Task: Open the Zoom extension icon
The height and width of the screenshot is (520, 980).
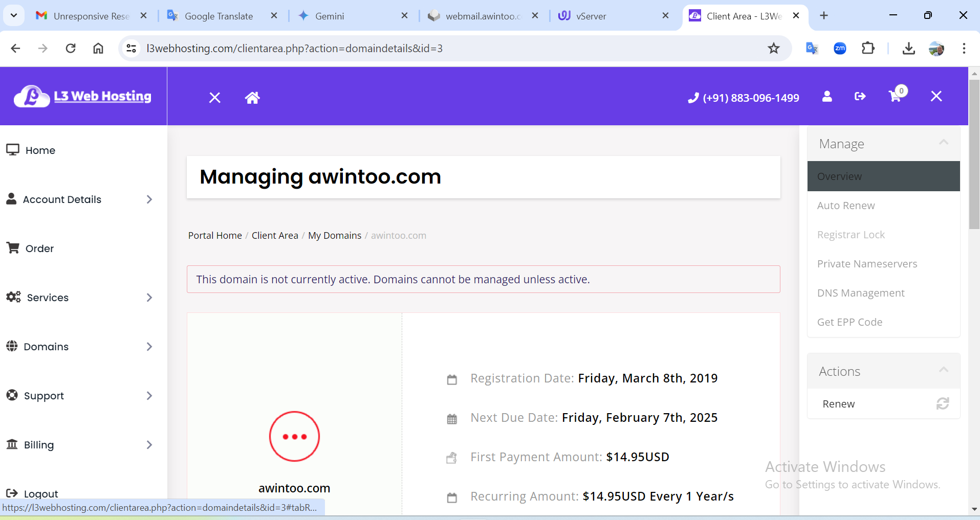Action: (x=840, y=48)
